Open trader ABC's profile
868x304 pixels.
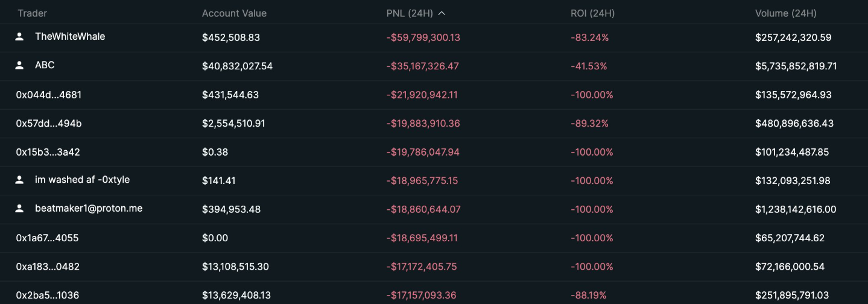click(x=45, y=65)
